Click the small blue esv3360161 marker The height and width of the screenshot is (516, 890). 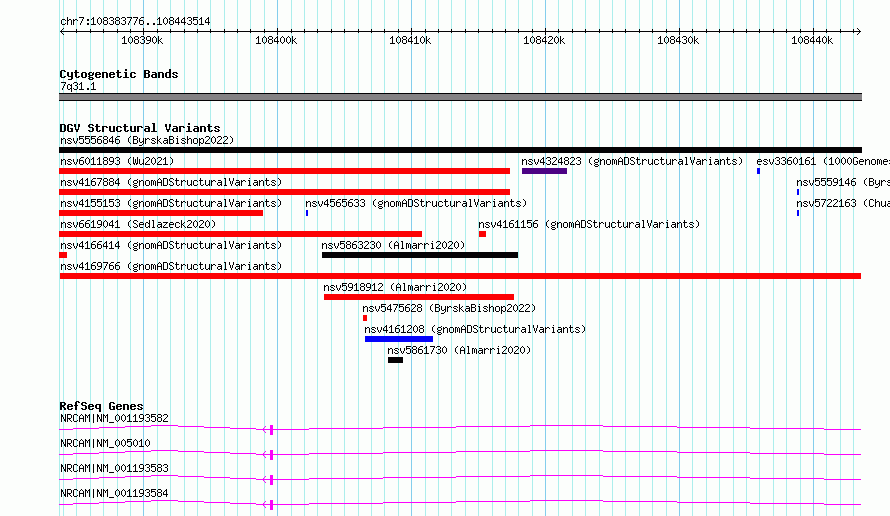758,171
